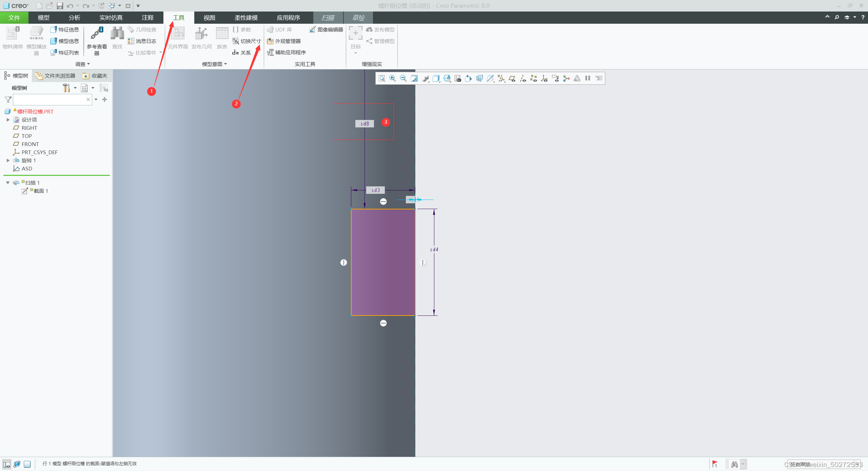Screen dimensions: 868x471
Task: Open the 文件 menu
Action: tap(14, 18)
